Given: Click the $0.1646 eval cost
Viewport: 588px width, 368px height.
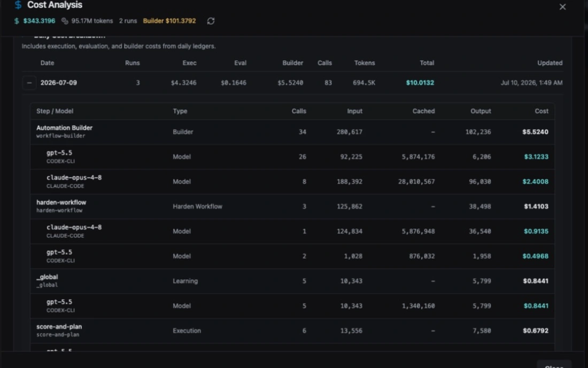Looking at the screenshot, I should [x=233, y=83].
